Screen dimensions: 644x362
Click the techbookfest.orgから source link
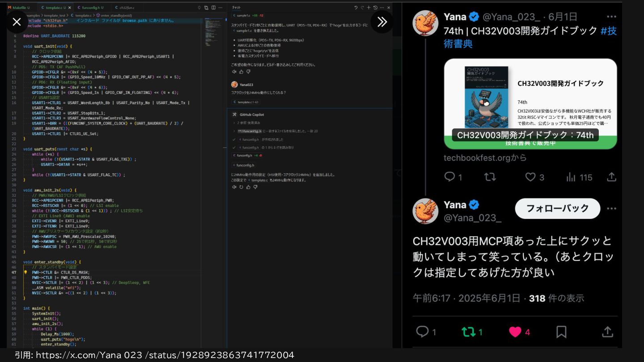(x=485, y=158)
